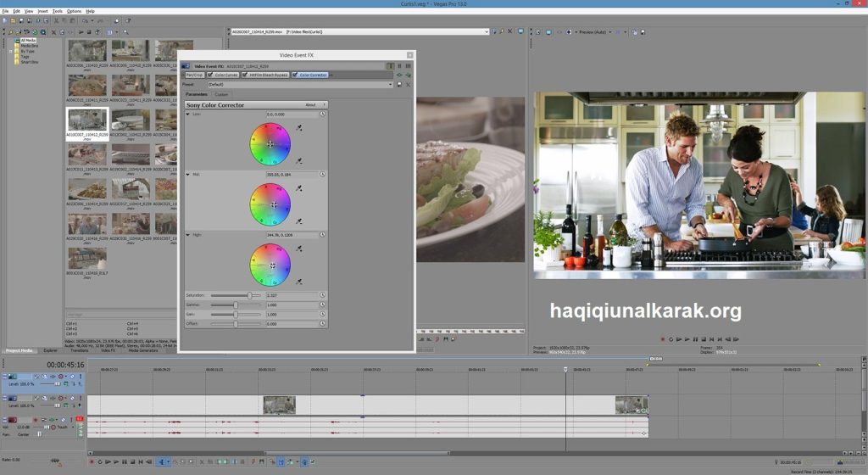
Task: Collapse the Mid color wheel section
Action: [x=187, y=175]
